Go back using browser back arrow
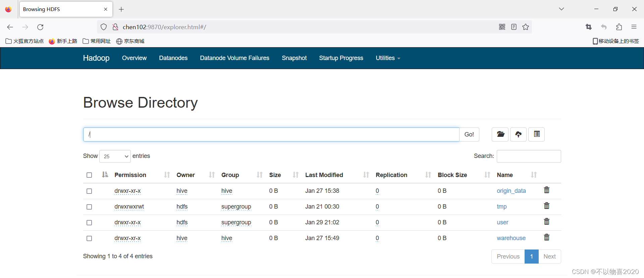Viewport: 644px width, 278px height. click(10, 27)
